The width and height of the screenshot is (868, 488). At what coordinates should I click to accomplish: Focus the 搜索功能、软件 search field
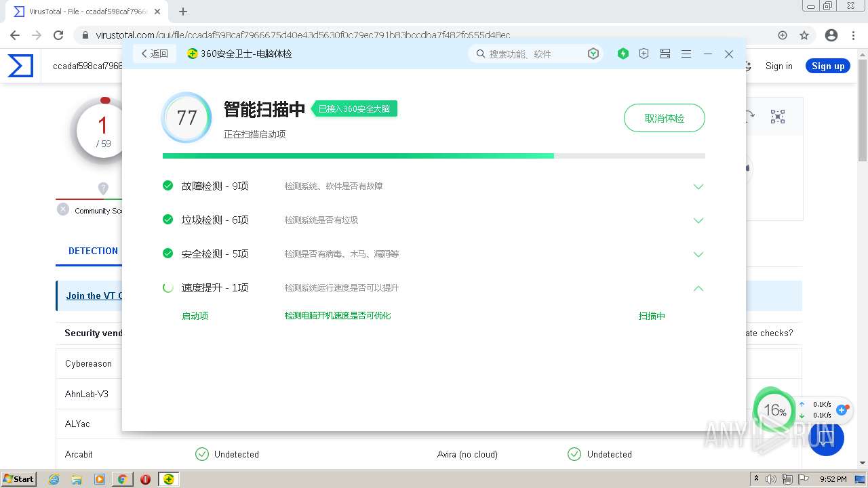pos(534,54)
